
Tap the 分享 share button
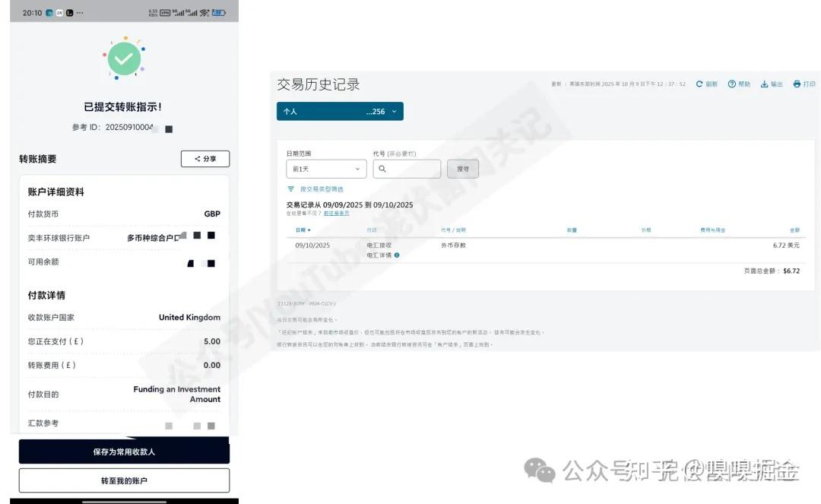point(204,159)
